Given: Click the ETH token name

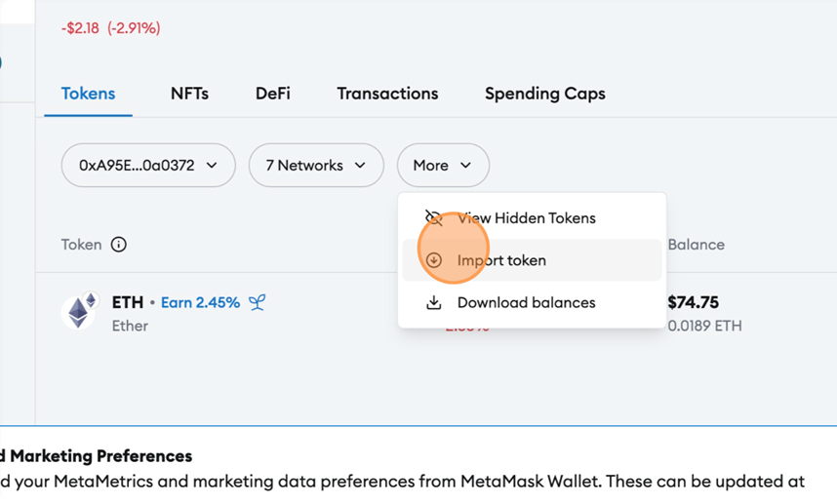Looking at the screenshot, I should tap(128, 302).
